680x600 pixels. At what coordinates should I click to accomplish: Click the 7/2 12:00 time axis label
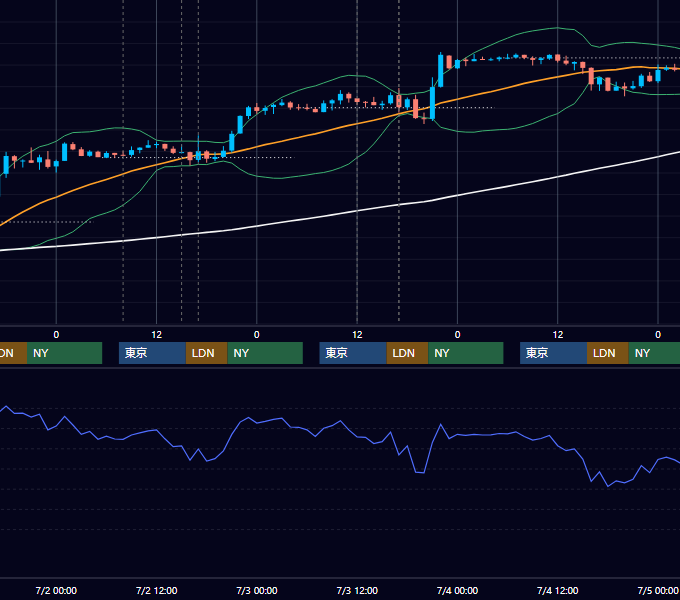click(157, 590)
